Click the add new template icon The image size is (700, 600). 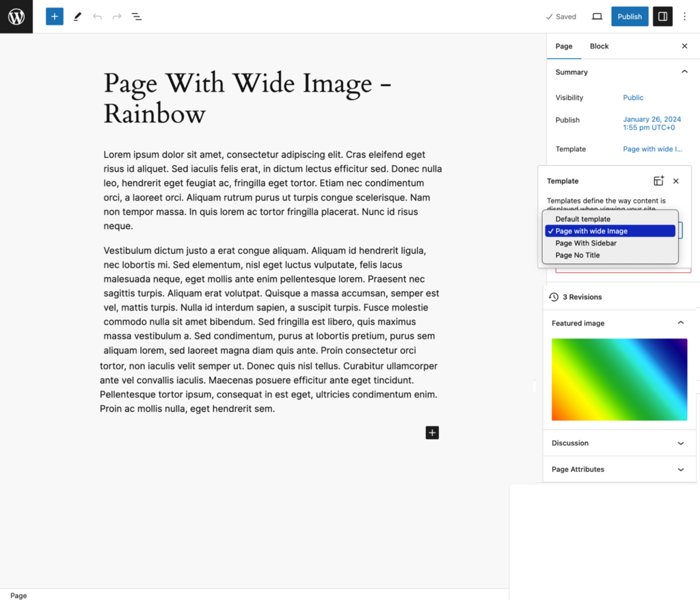(658, 181)
